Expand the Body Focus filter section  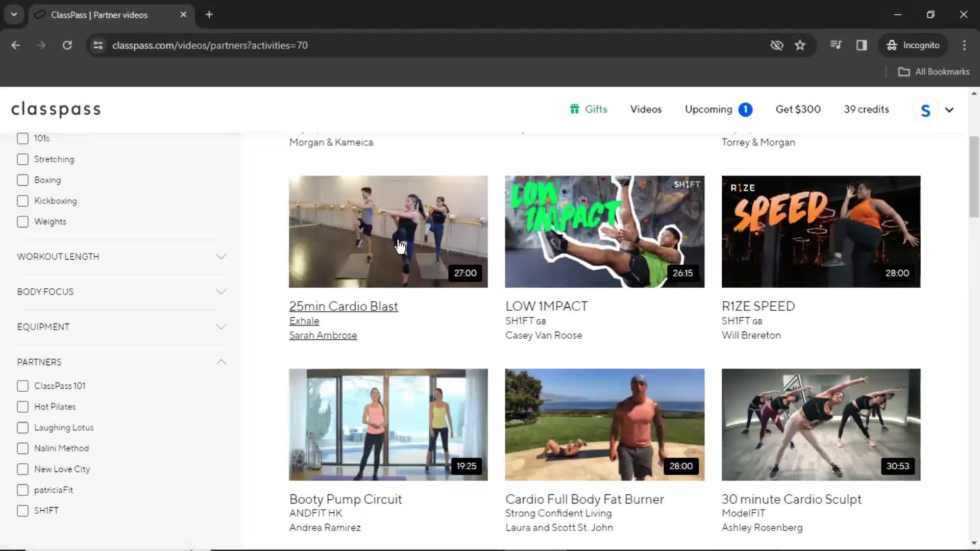point(121,292)
